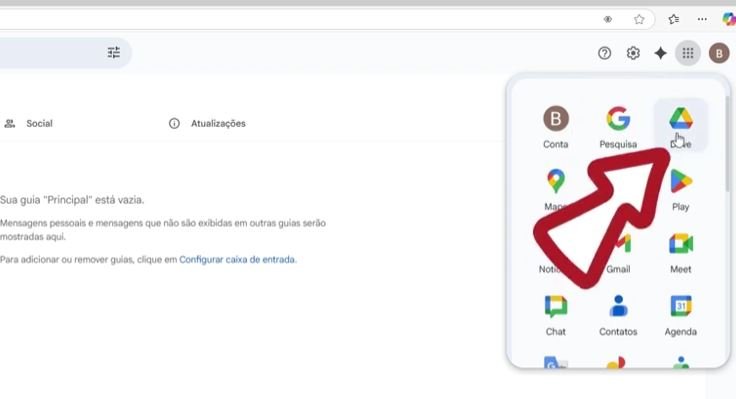
Task: Open browser more options menu
Action: coord(702,19)
